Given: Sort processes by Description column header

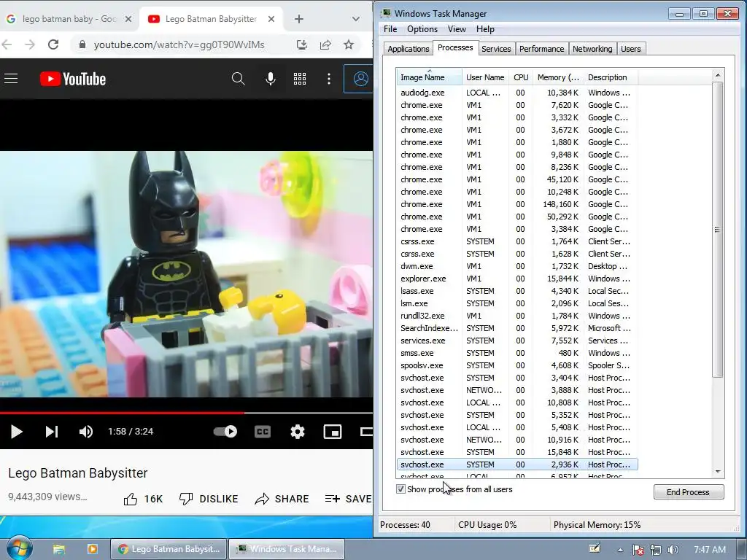Looking at the screenshot, I should tap(611, 77).
